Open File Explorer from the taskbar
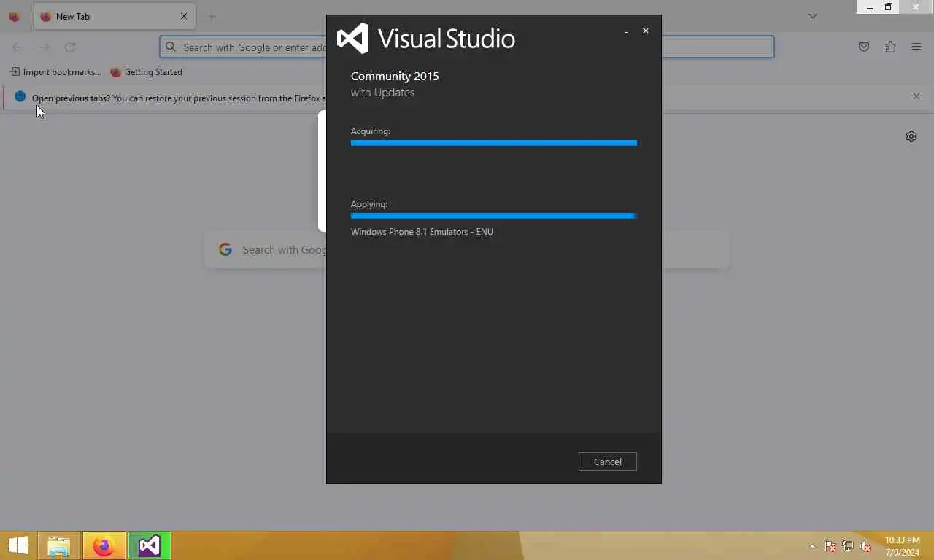Image resolution: width=934 pixels, height=560 pixels. pos(59,545)
